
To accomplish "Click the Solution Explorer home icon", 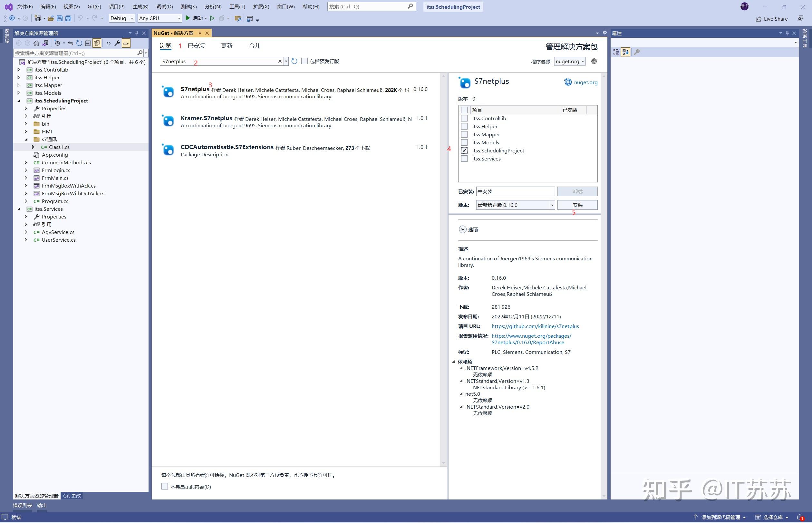I will point(37,43).
